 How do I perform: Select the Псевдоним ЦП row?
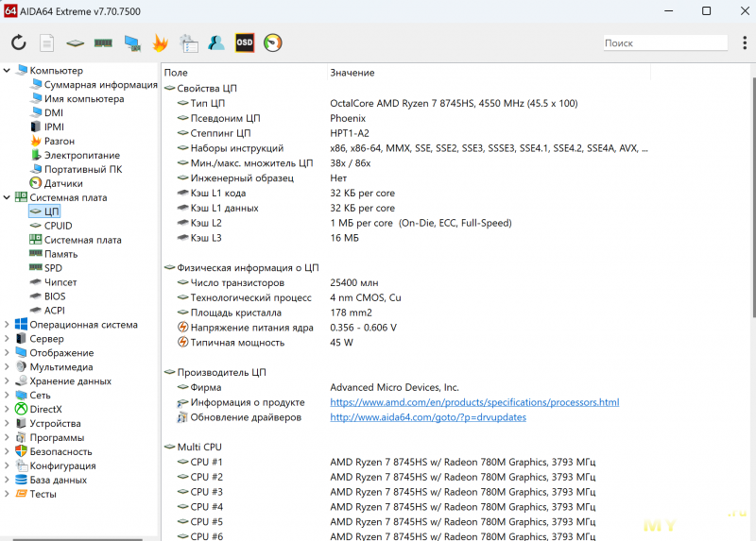pos(271,118)
